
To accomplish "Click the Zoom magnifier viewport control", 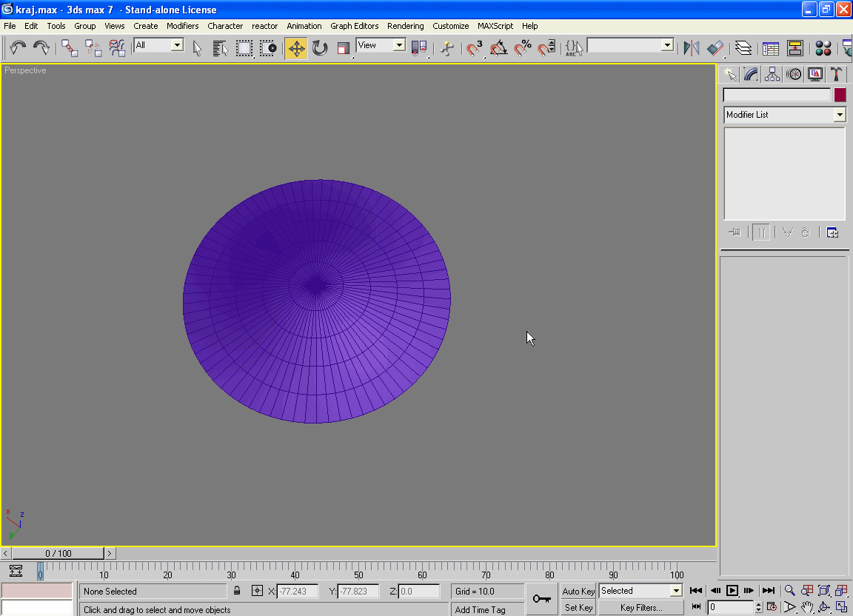I will (790, 591).
